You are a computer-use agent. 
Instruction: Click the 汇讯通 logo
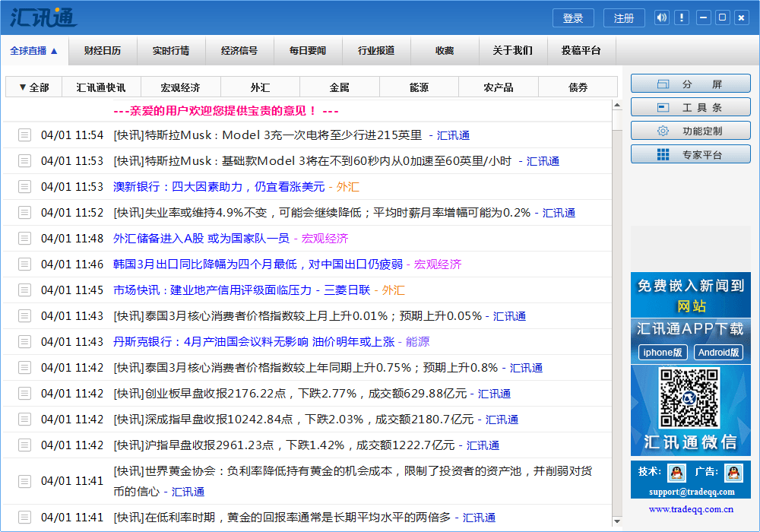(43, 17)
